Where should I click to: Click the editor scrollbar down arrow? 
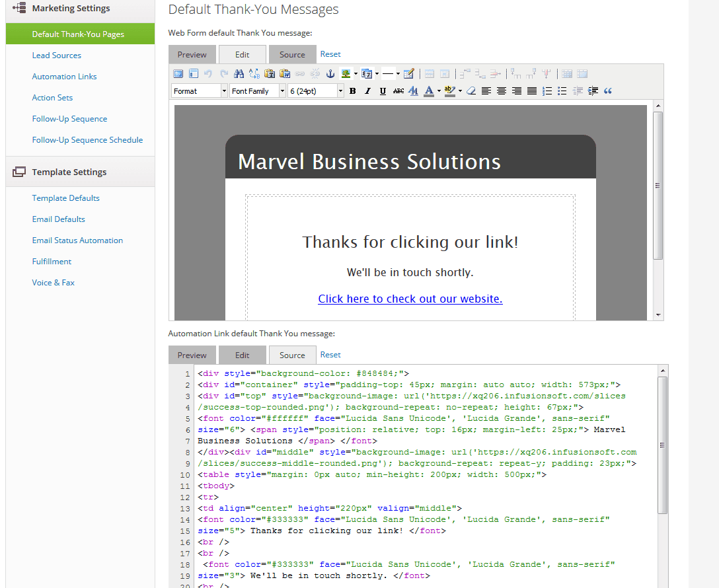pyautogui.click(x=658, y=315)
